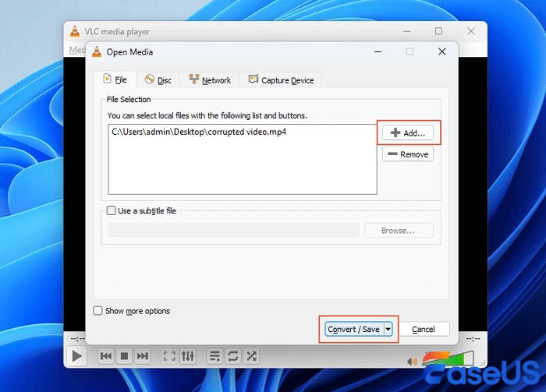Click the VLC cone icon in Open Media title
This screenshot has height=392, width=546.
pyautogui.click(x=97, y=52)
